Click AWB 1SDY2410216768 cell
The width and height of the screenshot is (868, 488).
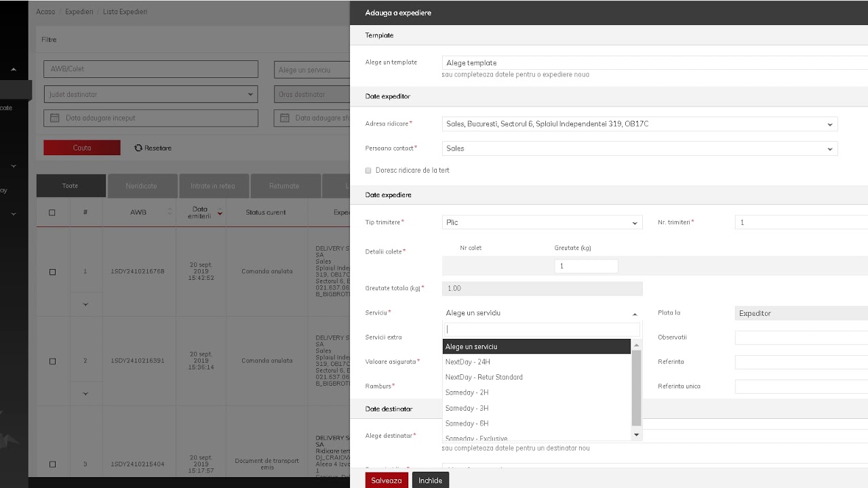click(x=138, y=272)
